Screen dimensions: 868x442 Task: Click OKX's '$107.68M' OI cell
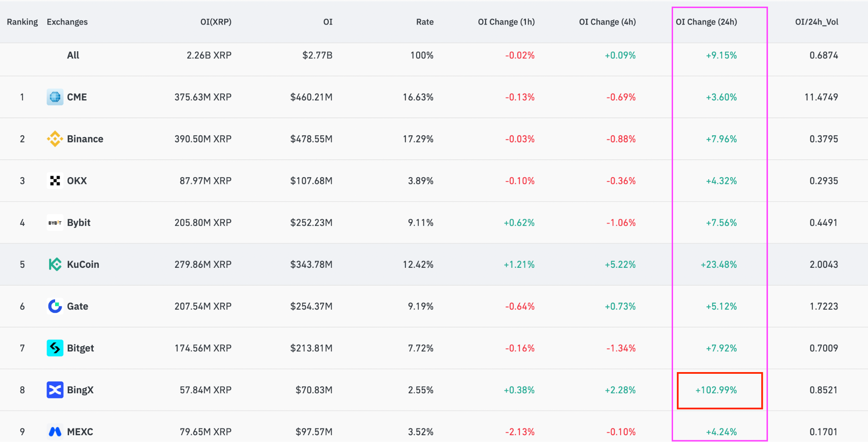click(x=312, y=181)
